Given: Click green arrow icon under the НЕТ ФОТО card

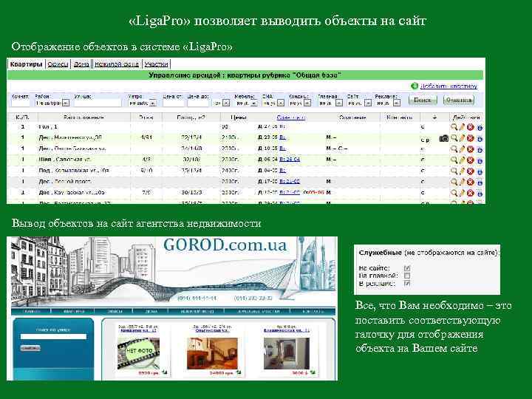Looking at the screenshot, I should (x=165, y=372).
